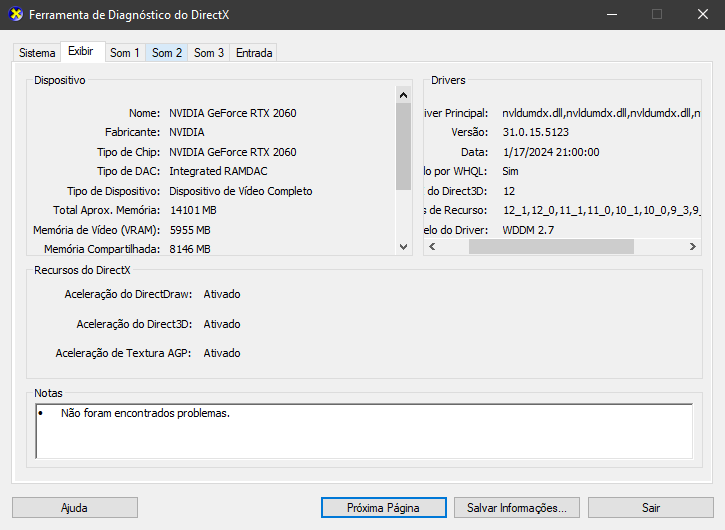Click the Dispositivo panel scroll-up arrow

404,95
